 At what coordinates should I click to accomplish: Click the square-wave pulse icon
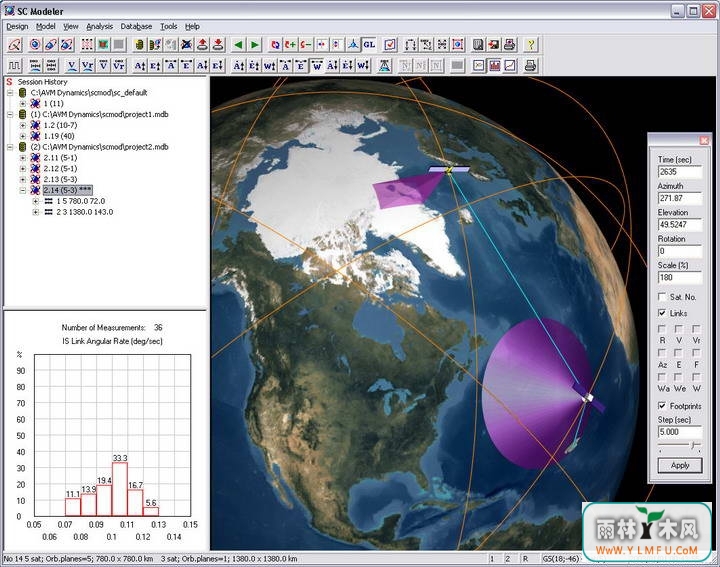pyautogui.click(x=15, y=66)
